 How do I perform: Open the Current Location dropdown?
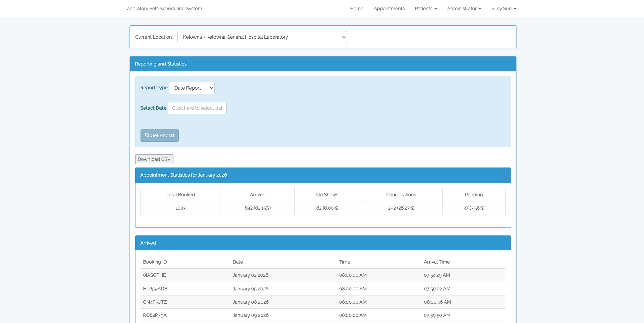262,37
